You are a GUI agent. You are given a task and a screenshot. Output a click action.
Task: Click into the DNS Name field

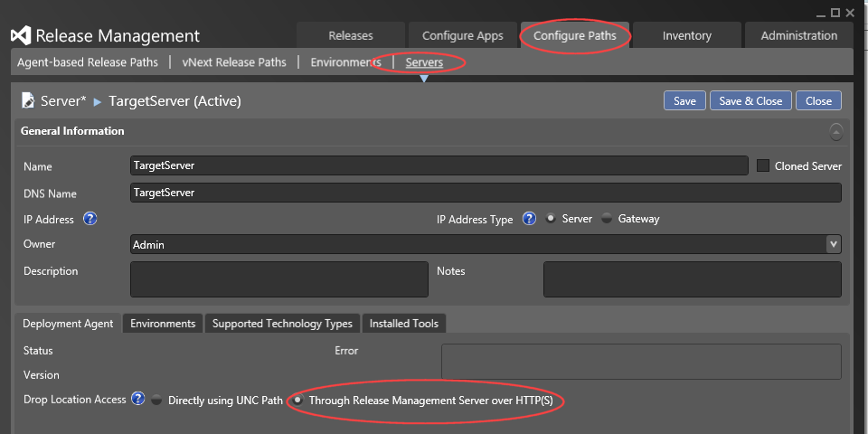pos(486,193)
